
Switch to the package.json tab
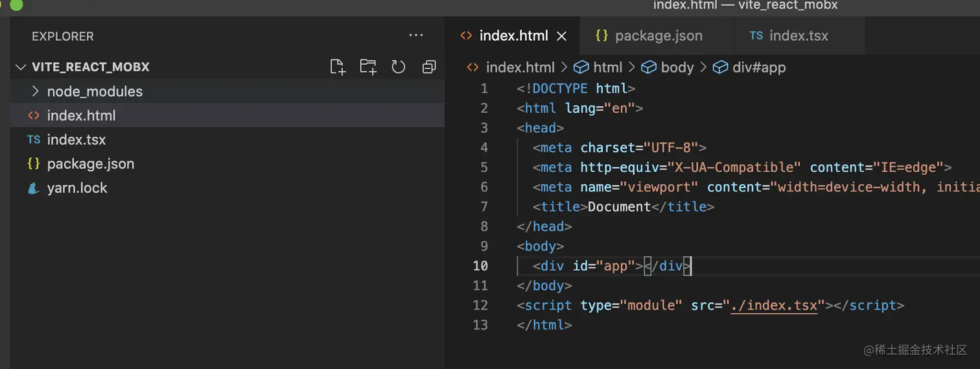[658, 36]
